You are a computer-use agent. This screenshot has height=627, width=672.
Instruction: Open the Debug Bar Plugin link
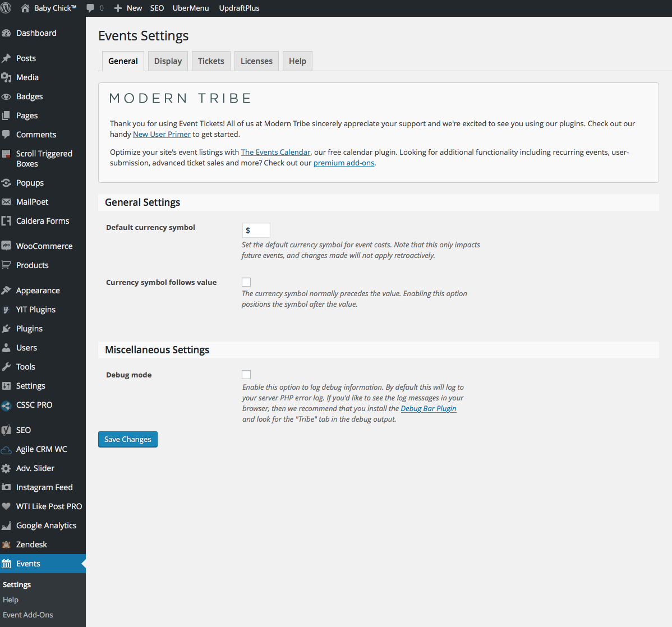pos(429,408)
